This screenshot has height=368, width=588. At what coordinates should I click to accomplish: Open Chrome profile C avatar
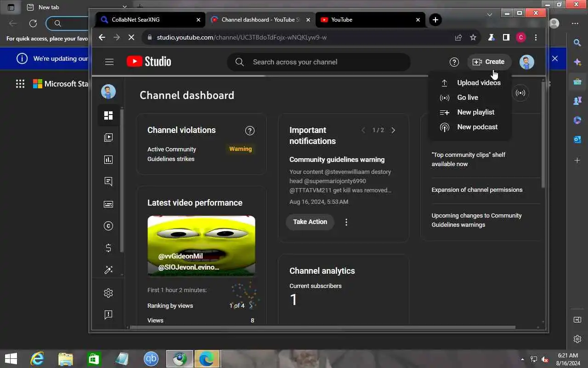520,38
